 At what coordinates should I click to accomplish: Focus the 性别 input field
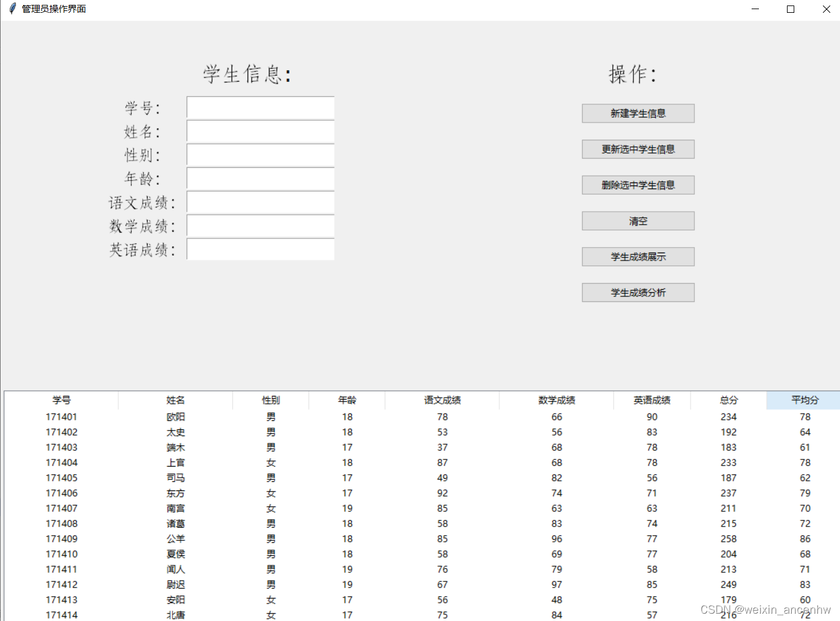click(x=260, y=155)
